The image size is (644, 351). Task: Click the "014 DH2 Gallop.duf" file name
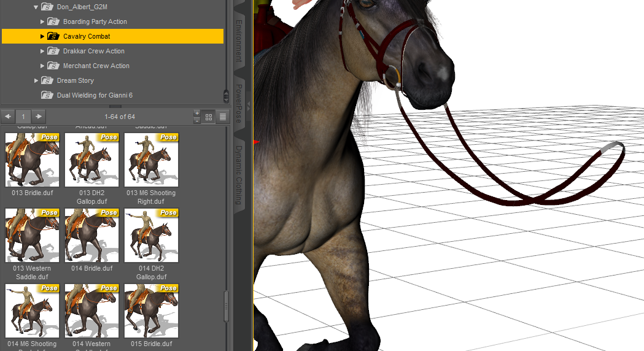coord(152,272)
